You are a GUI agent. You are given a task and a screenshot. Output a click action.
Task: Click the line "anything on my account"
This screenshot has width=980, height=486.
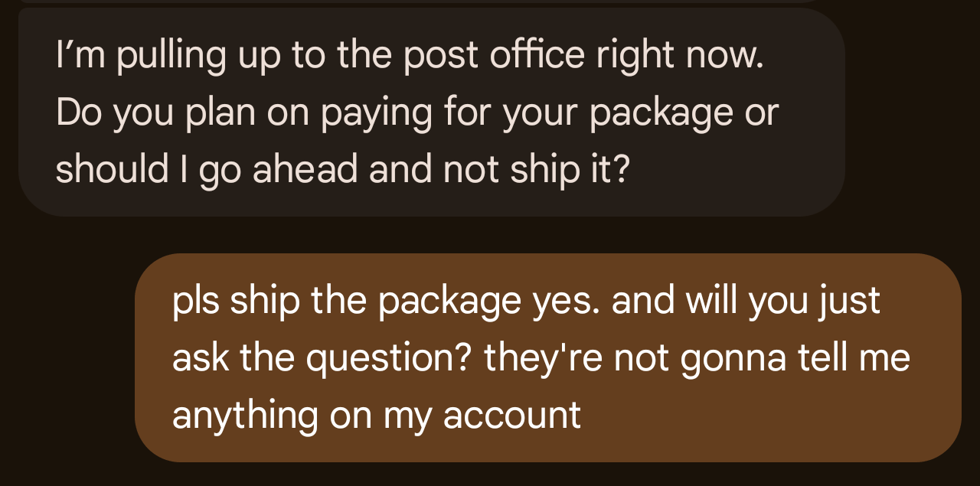point(377,415)
